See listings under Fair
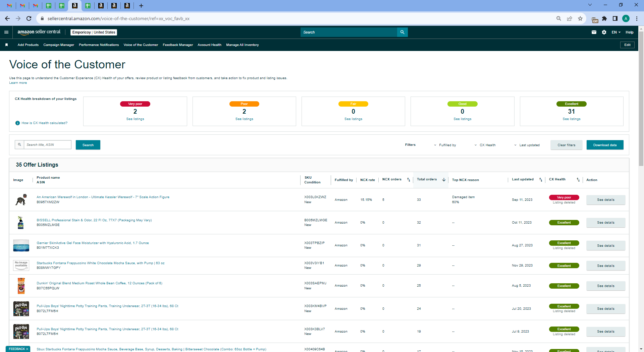The image size is (644, 352). pos(353,119)
